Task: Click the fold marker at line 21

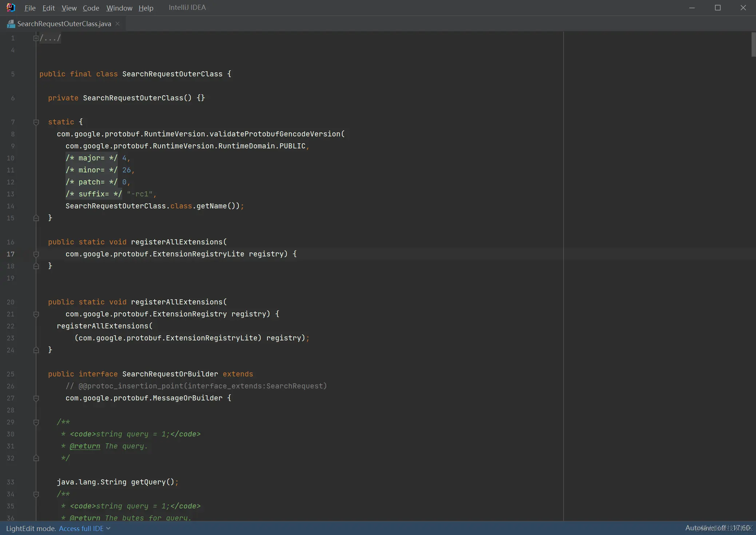Action: [36, 314]
